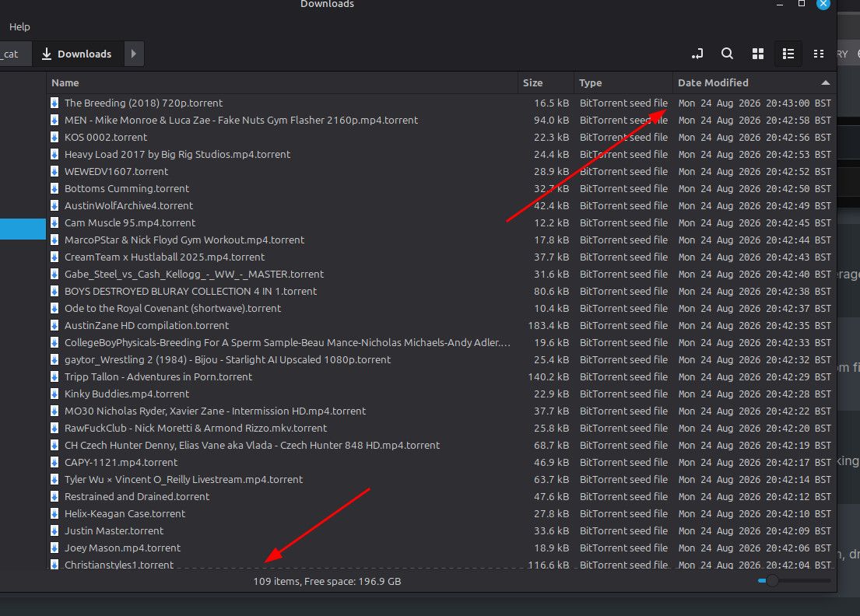Toggle the location entry path icon
This screenshot has width=860, height=616.
tap(697, 54)
